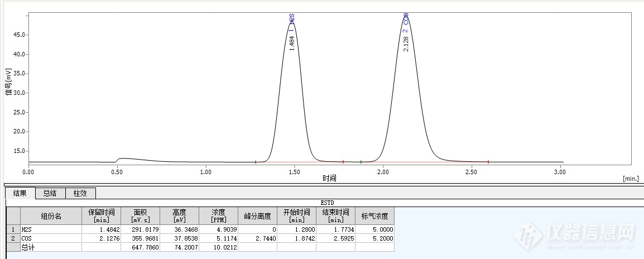Open the 总结 tab
This screenshot has width=644, height=259.
(x=50, y=193)
